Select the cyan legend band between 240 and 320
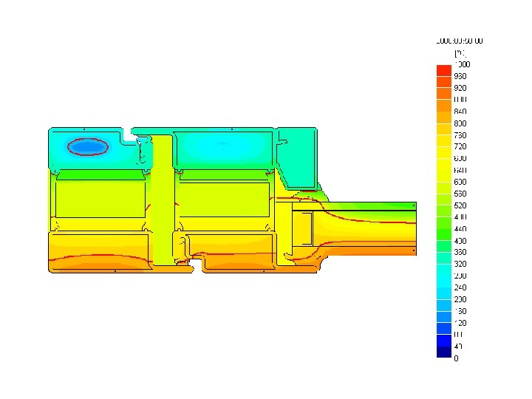This screenshot has height=399, width=532. (444, 276)
